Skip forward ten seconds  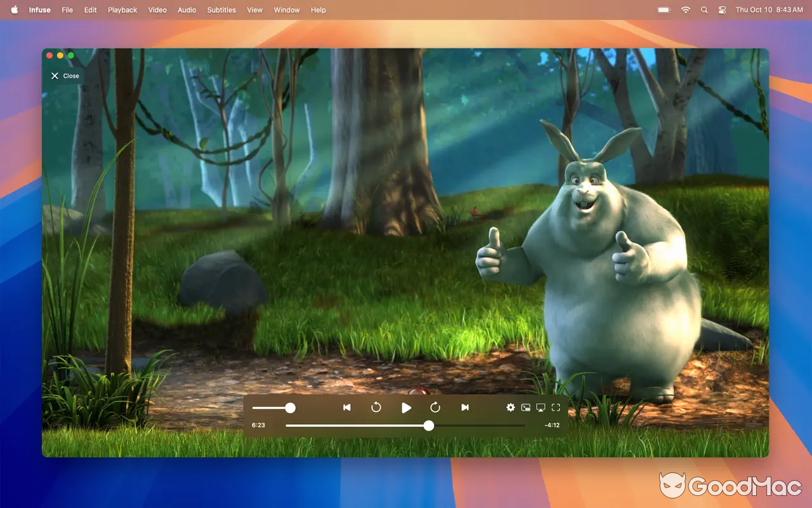[x=436, y=408]
